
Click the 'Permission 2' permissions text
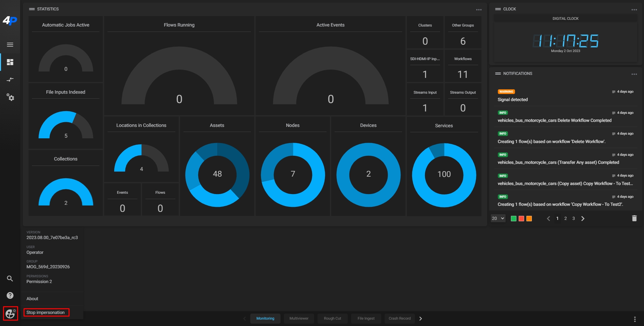coord(39,282)
